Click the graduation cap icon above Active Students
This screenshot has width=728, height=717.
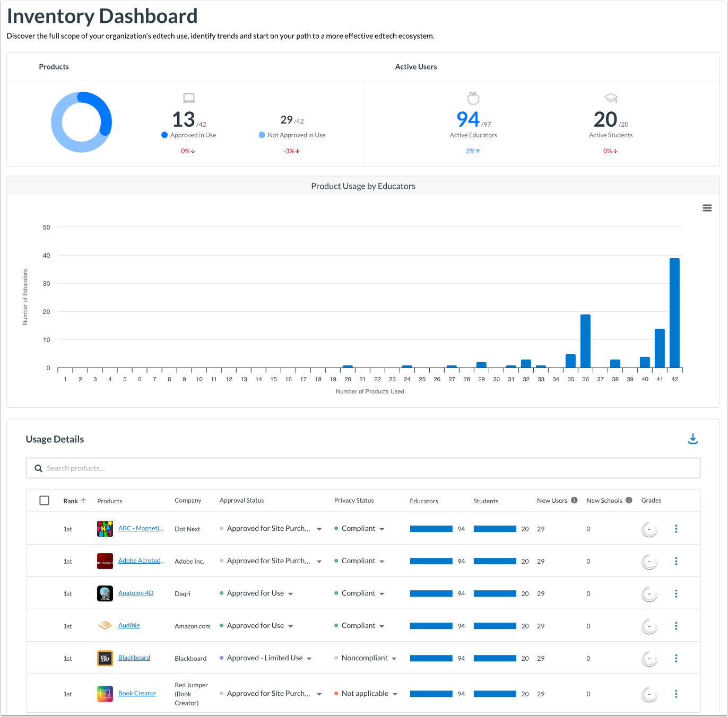pos(611,98)
